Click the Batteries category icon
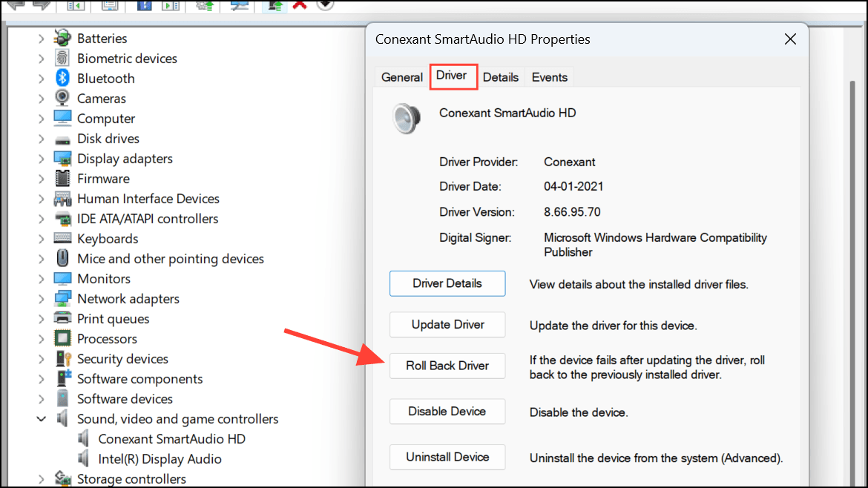Screen dimensions: 868x488 pyautogui.click(x=62, y=39)
